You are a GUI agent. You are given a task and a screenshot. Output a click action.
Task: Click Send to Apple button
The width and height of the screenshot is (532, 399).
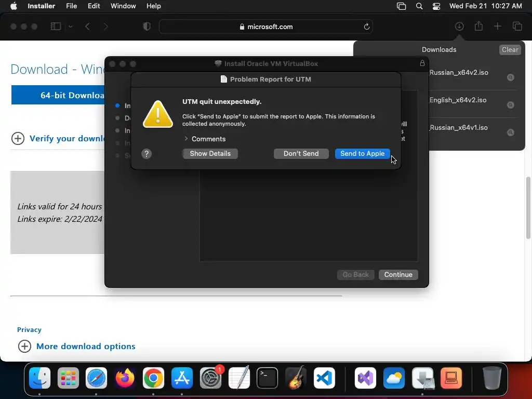(x=362, y=154)
